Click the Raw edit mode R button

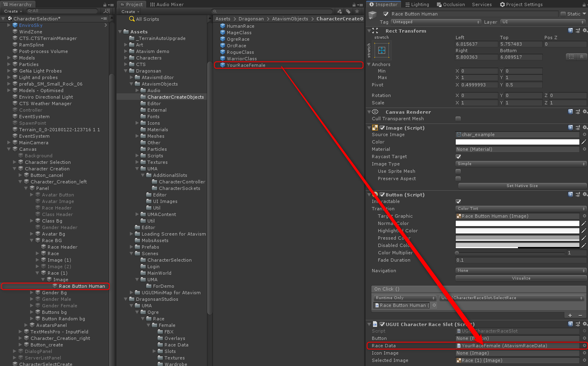click(581, 57)
